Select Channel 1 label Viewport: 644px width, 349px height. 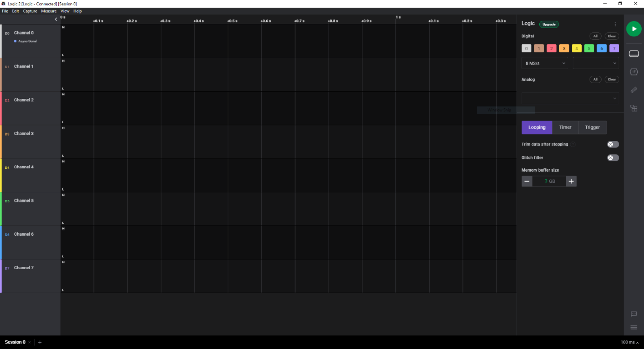pos(24,66)
